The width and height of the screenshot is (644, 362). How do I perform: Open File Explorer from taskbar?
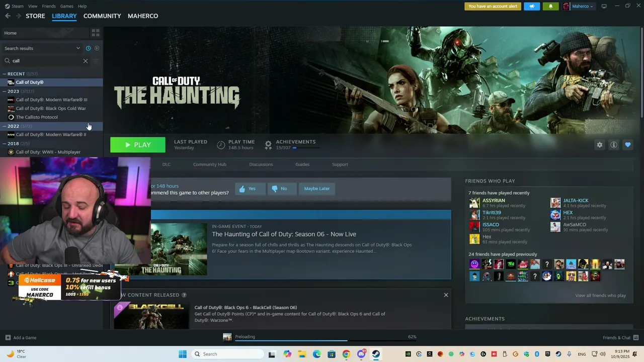pos(302,354)
